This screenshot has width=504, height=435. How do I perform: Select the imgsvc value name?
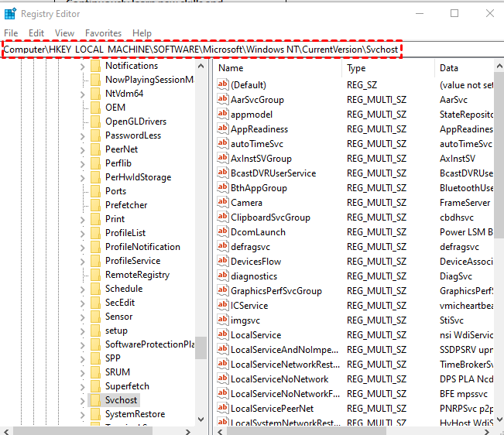click(x=245, y=320)
